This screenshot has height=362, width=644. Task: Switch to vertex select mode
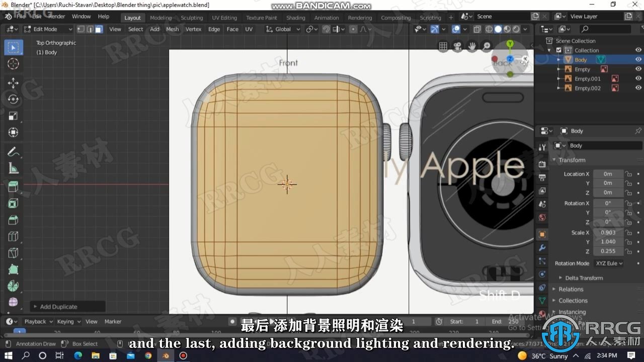[80, 29]
